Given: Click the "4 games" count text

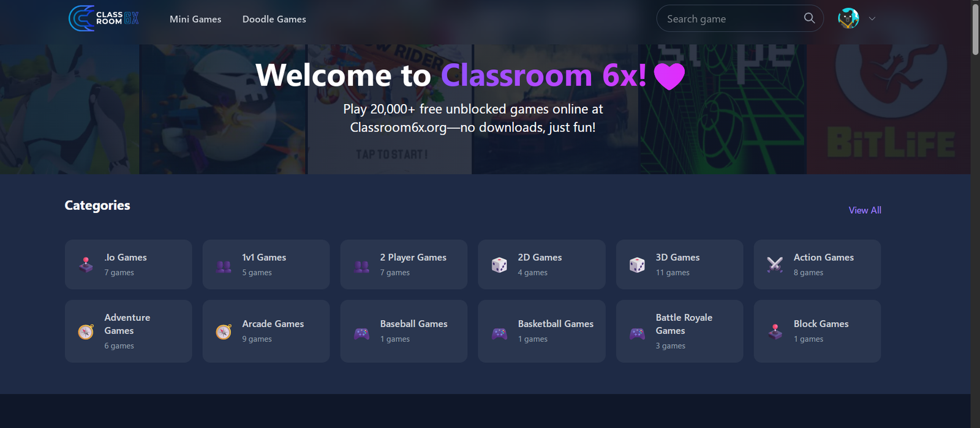Looking at the screenshot, I should pos(533,272).
